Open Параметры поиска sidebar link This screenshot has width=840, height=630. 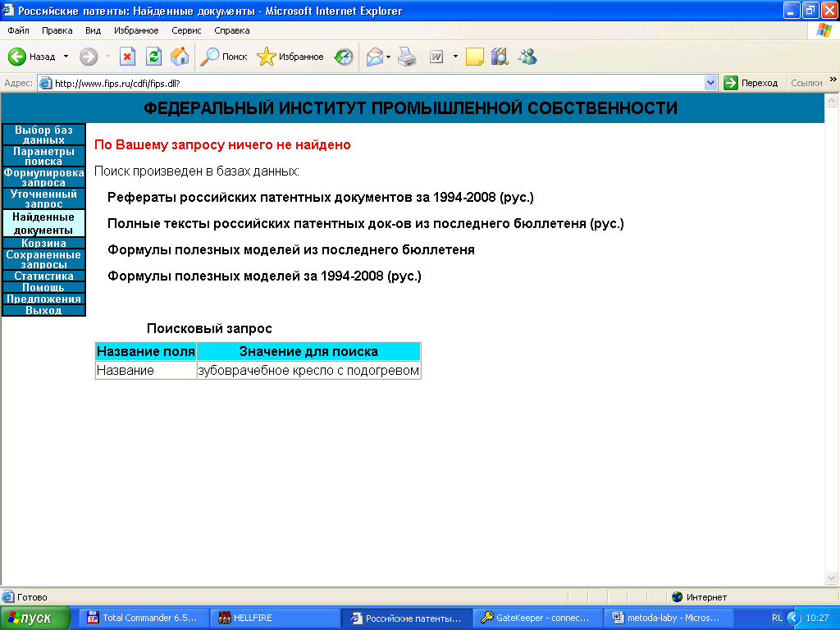[43, 156]
